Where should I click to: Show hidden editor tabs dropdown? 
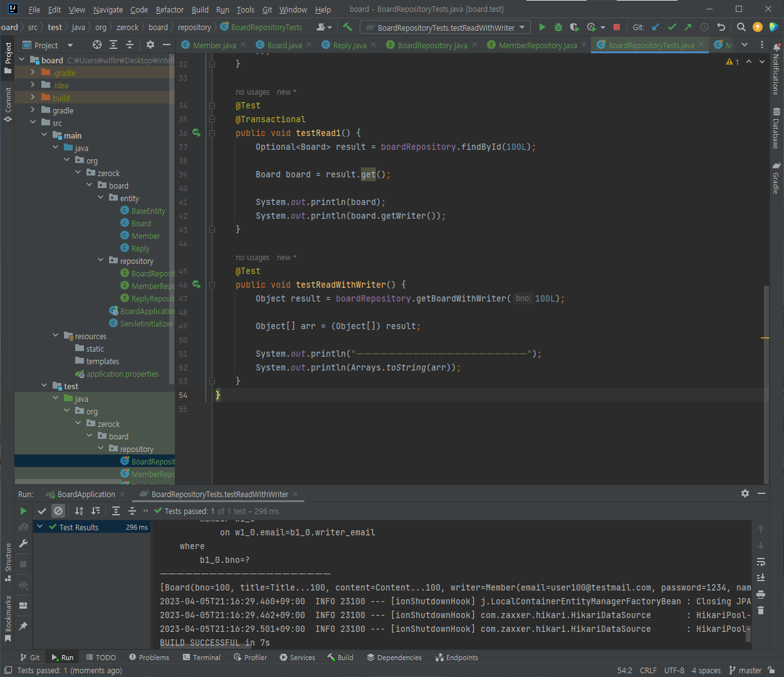pos(745,45)
